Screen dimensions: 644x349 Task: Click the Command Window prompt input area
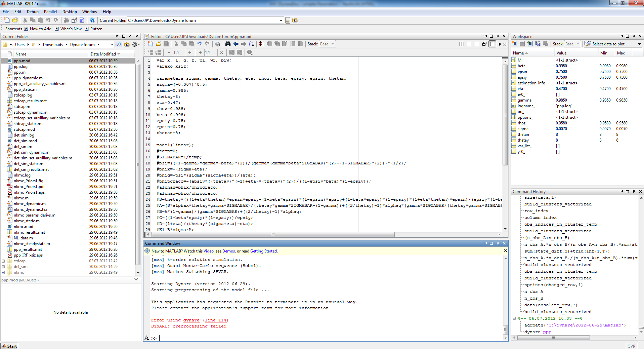coord(329,338)
